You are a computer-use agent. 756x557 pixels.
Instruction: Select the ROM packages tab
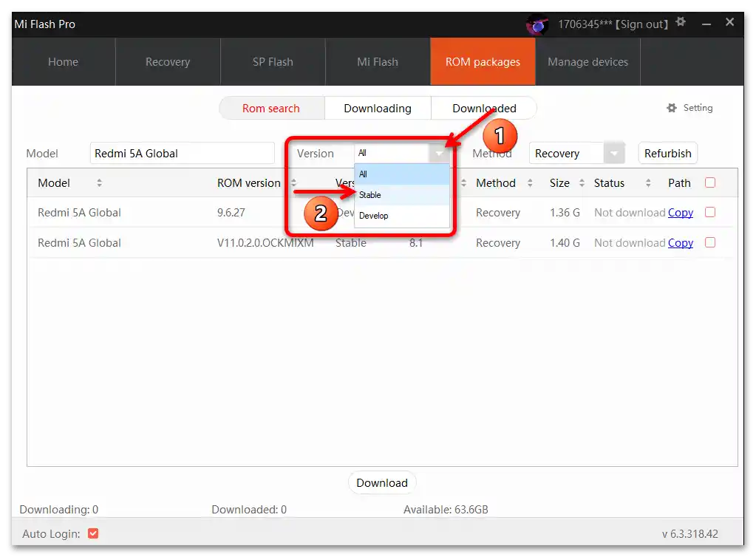(483, 61)
